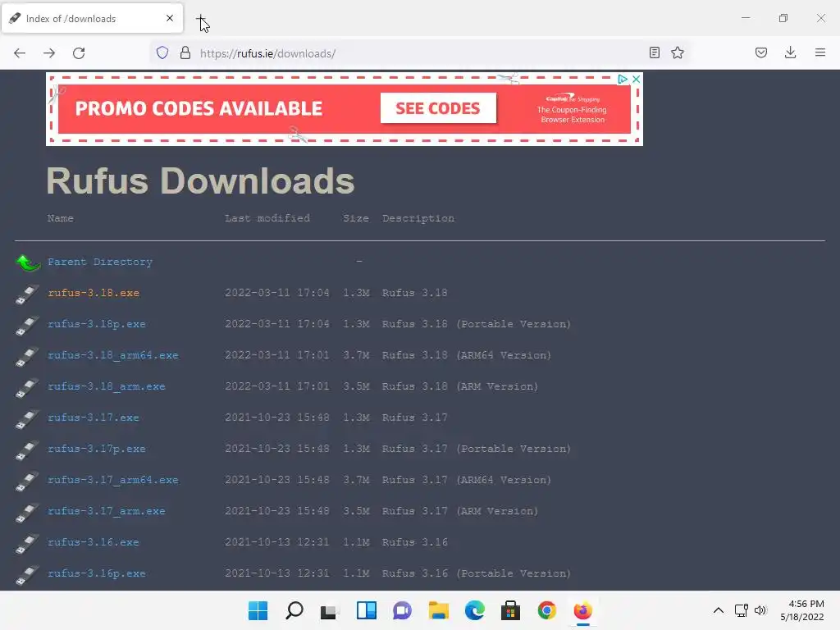The height and width of the screenshot is (630, 840).
Task: Click the Rufus 3.18 (Portable Version) description
Action: (x=477, y=324)
